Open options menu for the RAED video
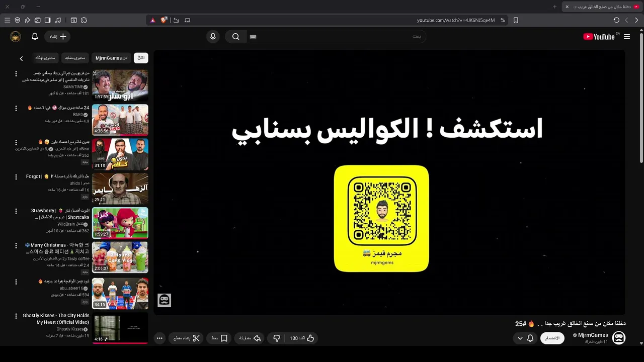644x362 pixels. point(16,108)
